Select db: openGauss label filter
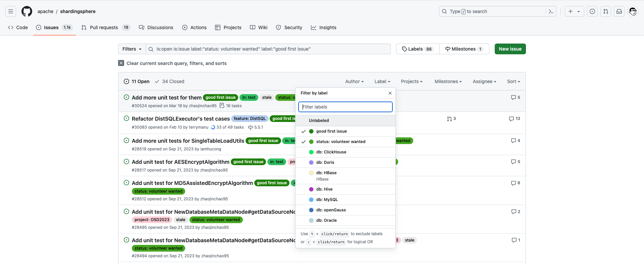Image resolution: width=644 pixels, height=264 pixels. (345, 210)
